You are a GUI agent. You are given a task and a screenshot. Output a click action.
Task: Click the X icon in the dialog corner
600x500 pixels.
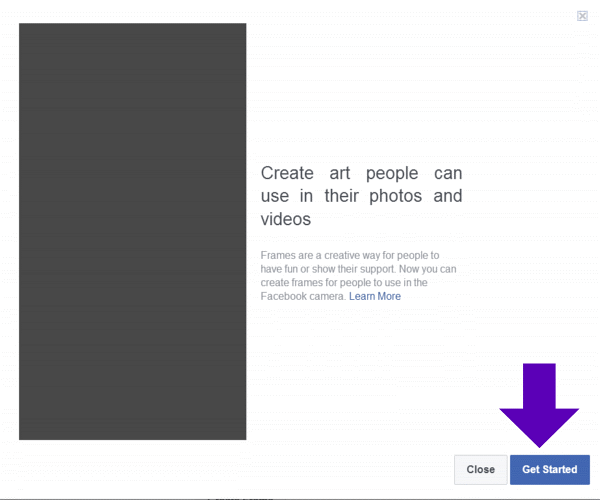click(582, 16)
